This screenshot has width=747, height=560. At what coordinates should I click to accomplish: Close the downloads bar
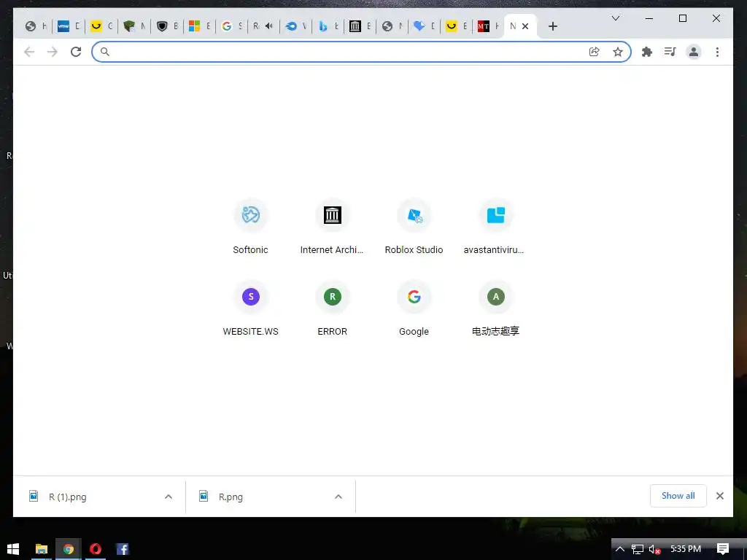(x=720, y=496)
